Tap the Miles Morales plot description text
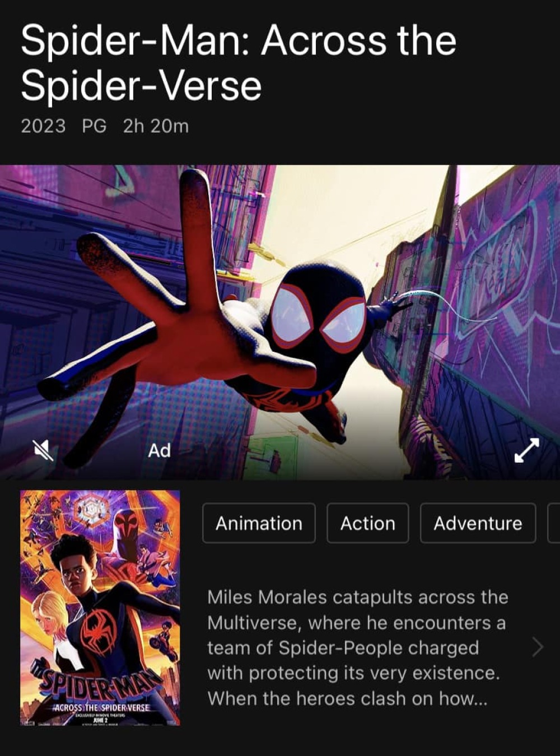The width and height of the screenshot is (560, 756). 357,647
